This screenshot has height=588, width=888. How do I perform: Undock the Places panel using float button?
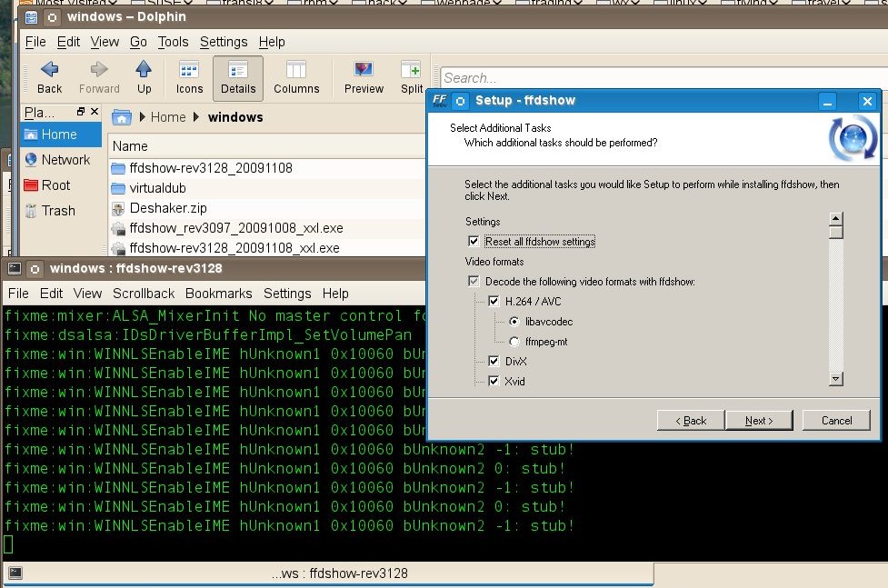pos(81,112)
